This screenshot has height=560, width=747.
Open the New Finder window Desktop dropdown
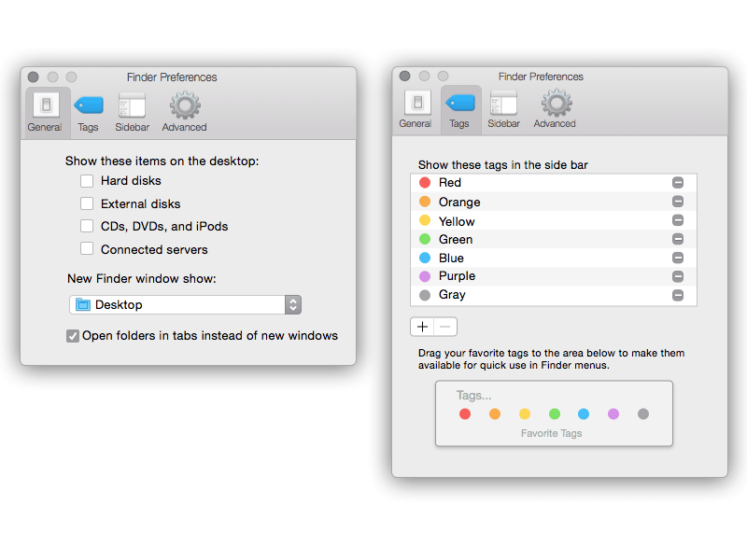click(x=185, y=305)
